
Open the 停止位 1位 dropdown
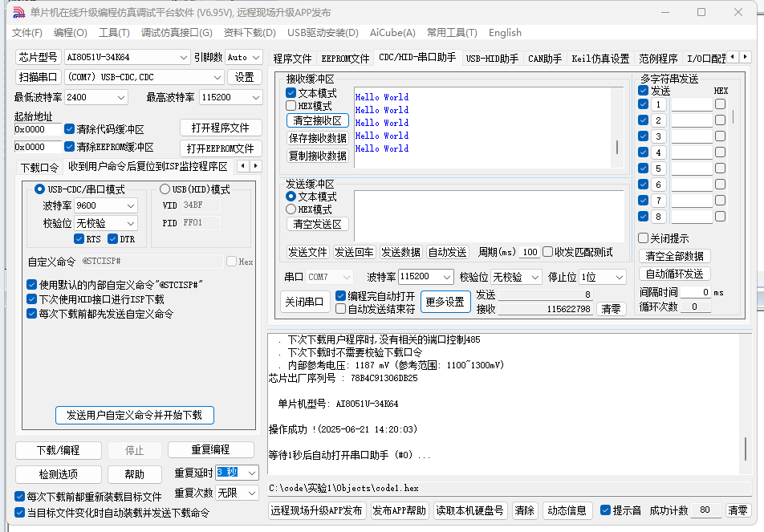(620, 277)
